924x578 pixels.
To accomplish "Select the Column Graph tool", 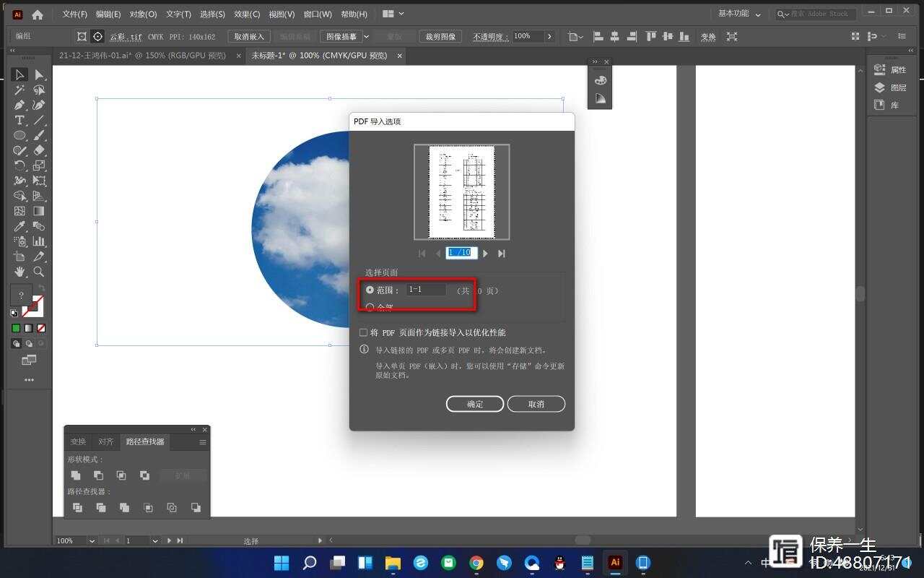I will coord(39,241).
